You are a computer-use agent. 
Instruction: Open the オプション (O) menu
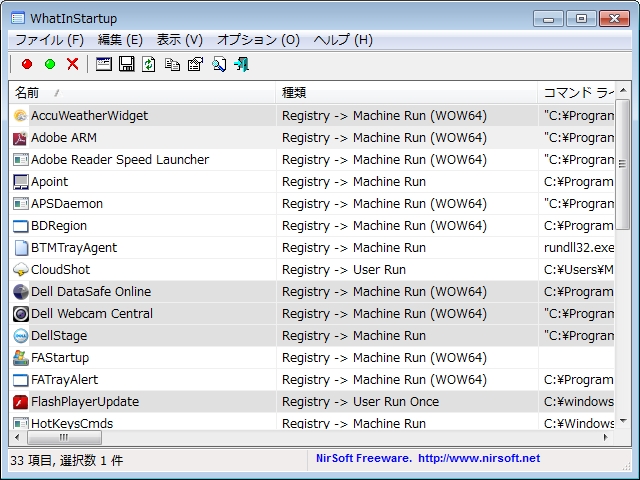point(258,40)
